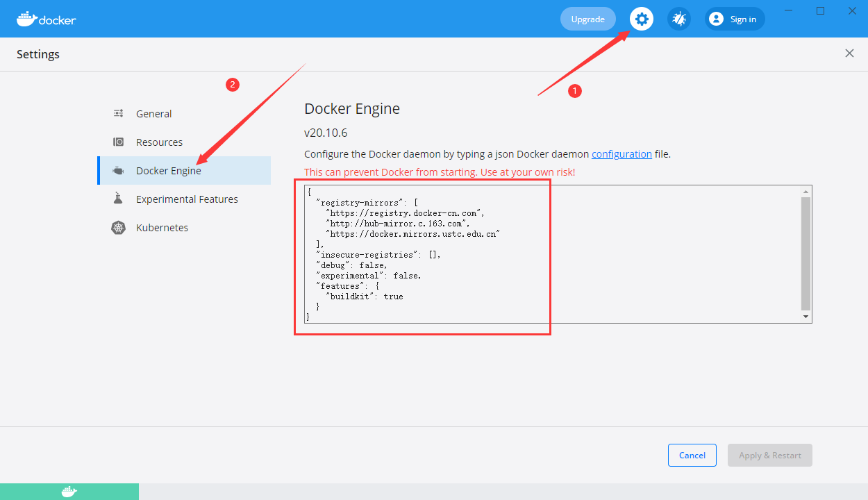Follow the configuration hyperlink
Image resolution: width=868 pixels, height=500 pixels.
click(621, 154)
